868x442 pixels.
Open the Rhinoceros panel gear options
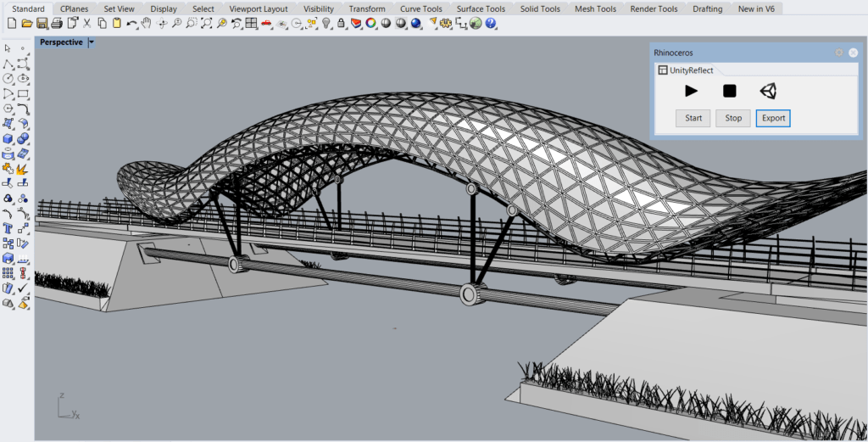(x=839, y=53)
